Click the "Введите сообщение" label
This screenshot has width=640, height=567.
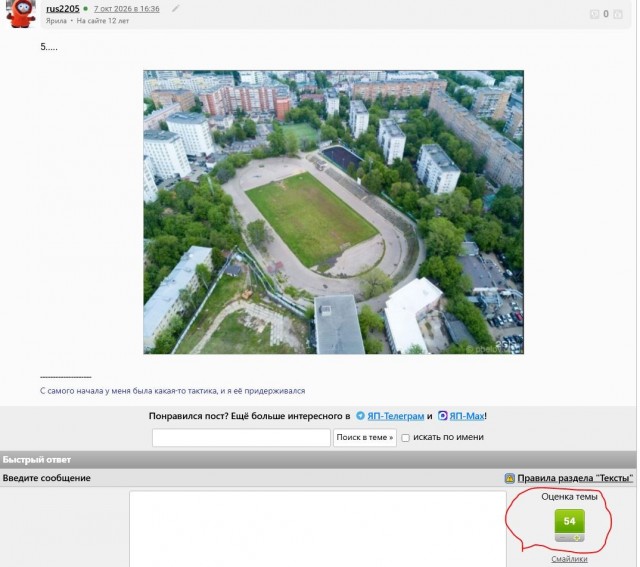[x=47, y=478]
